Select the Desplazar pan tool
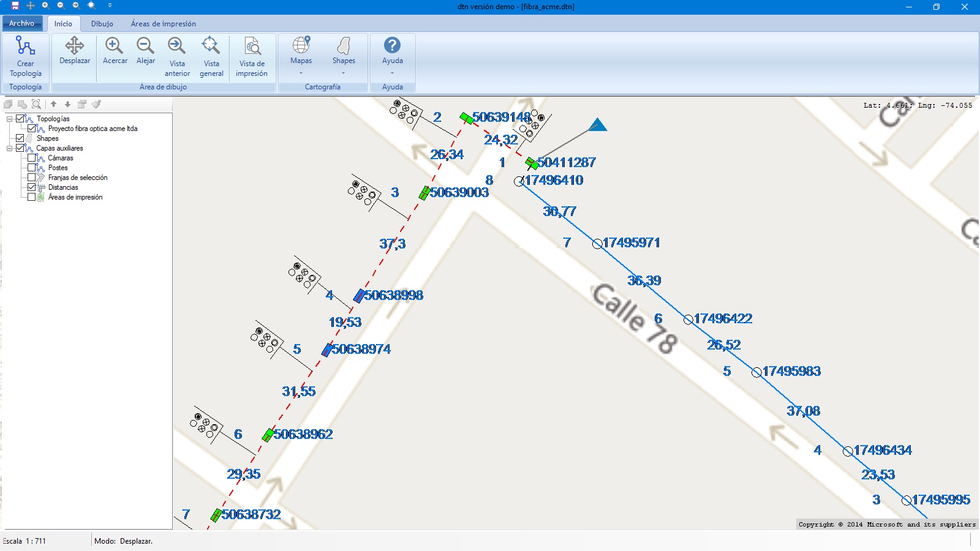Image resolution: width=980 pixels, height=551 pixels. click(75, 50)
